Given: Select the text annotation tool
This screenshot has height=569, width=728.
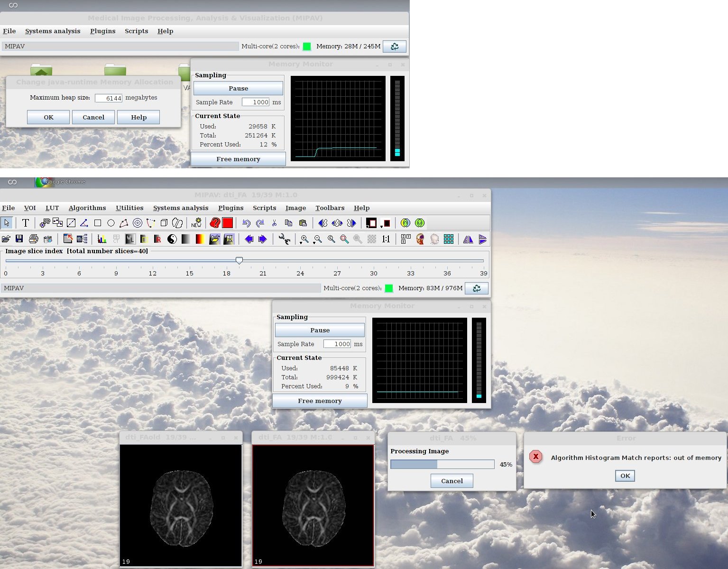Looking at the screenshot, I should coord(26,223).
